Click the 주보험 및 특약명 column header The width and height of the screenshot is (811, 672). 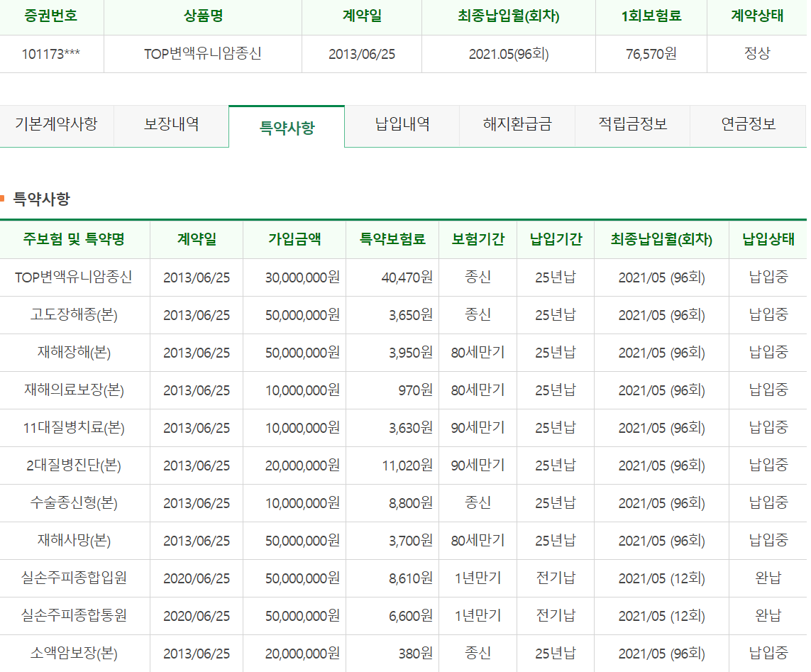(x=74, y=239)
